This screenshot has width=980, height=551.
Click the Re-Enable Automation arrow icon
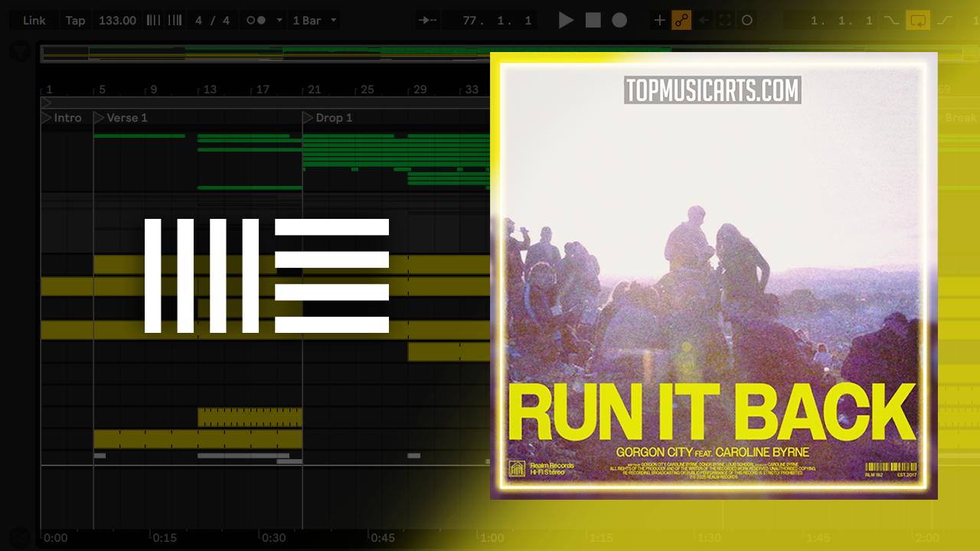[704, 21]
